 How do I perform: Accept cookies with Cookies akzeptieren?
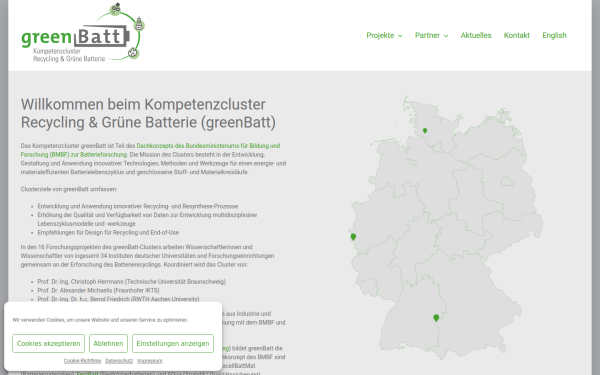click(x=48, y=343)
